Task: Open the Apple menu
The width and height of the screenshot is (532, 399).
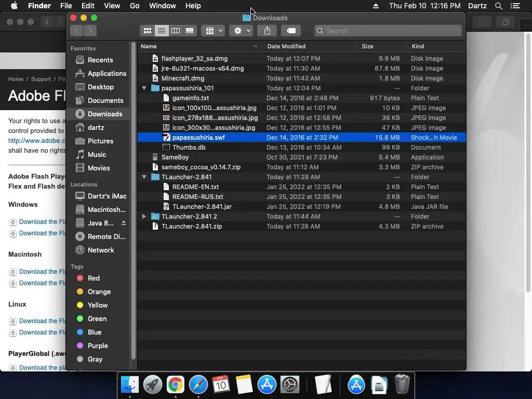Action: (14, 6)
